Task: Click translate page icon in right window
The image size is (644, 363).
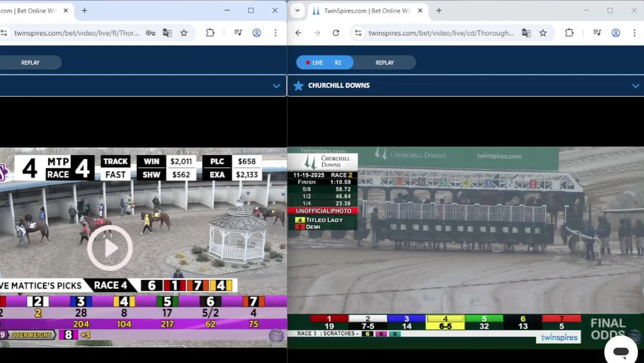Action: 526,33
